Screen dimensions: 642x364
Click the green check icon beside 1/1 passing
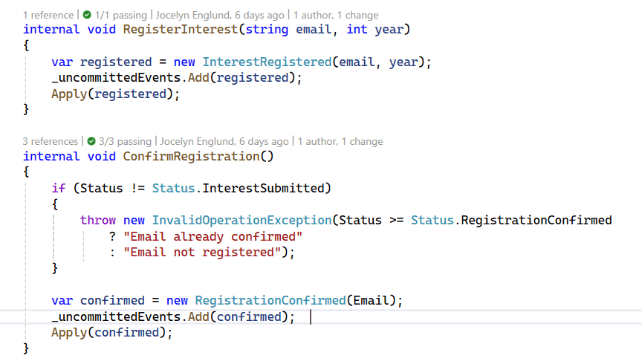[x=88, y=15]
